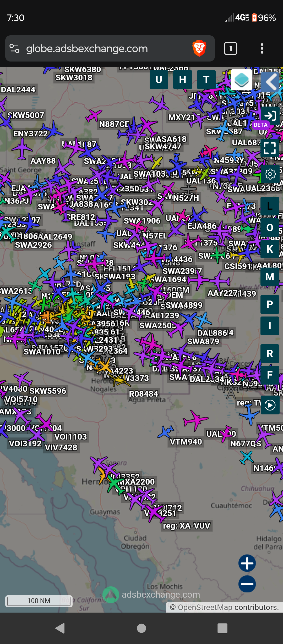Select aircraft labeled SWA2926
Viewport: 283px width, 644px height.
34,245
